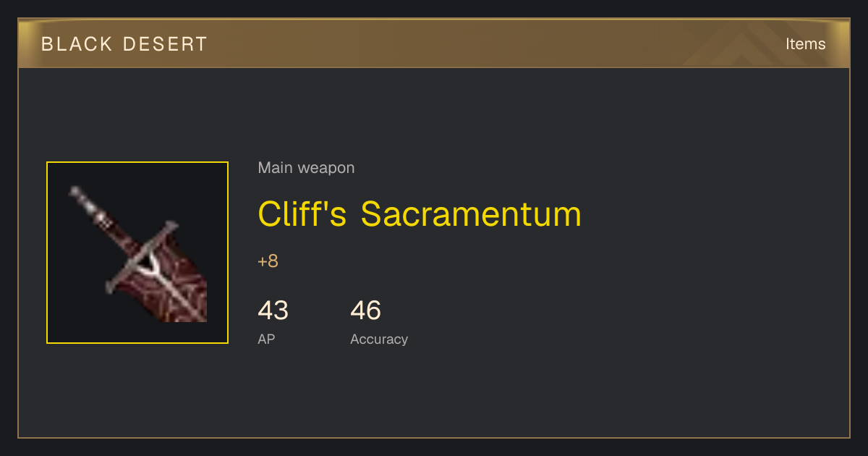Click the AP stat label

(x=266, y=339)
